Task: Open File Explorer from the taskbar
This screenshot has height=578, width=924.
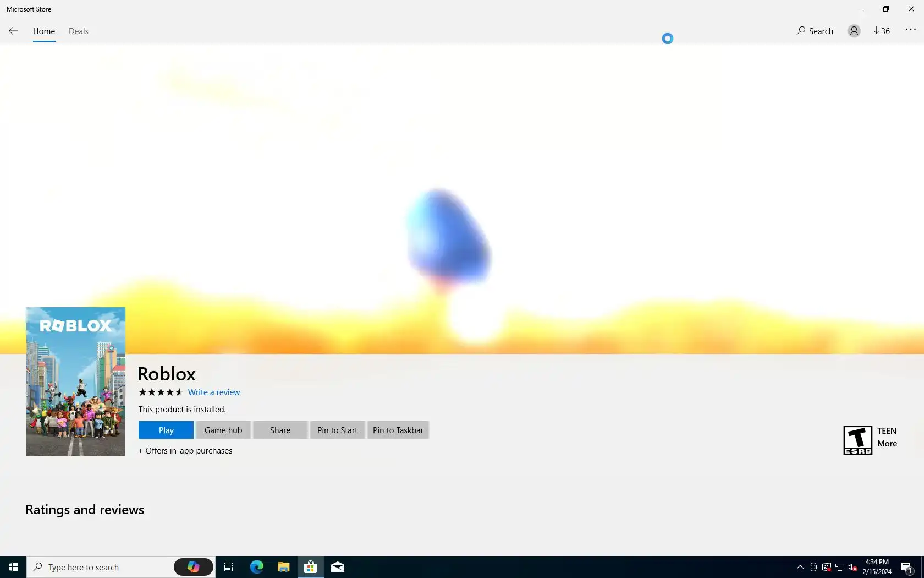Action: tap(283, 567)
